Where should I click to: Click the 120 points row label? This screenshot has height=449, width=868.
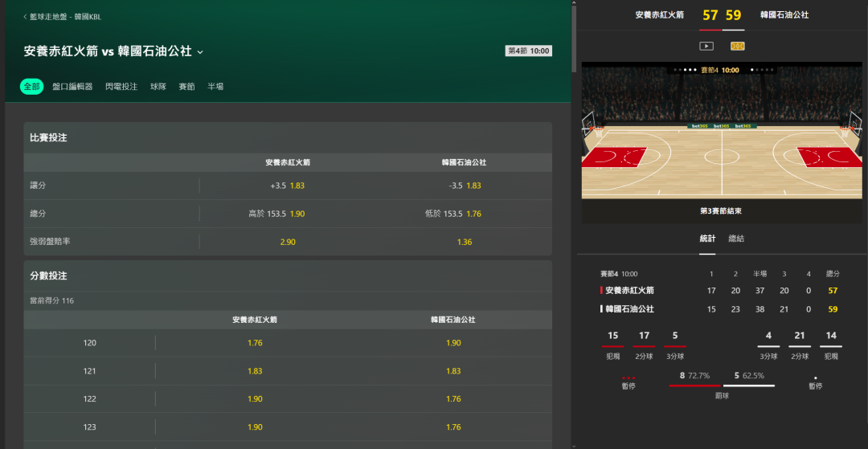click(90, 343)
